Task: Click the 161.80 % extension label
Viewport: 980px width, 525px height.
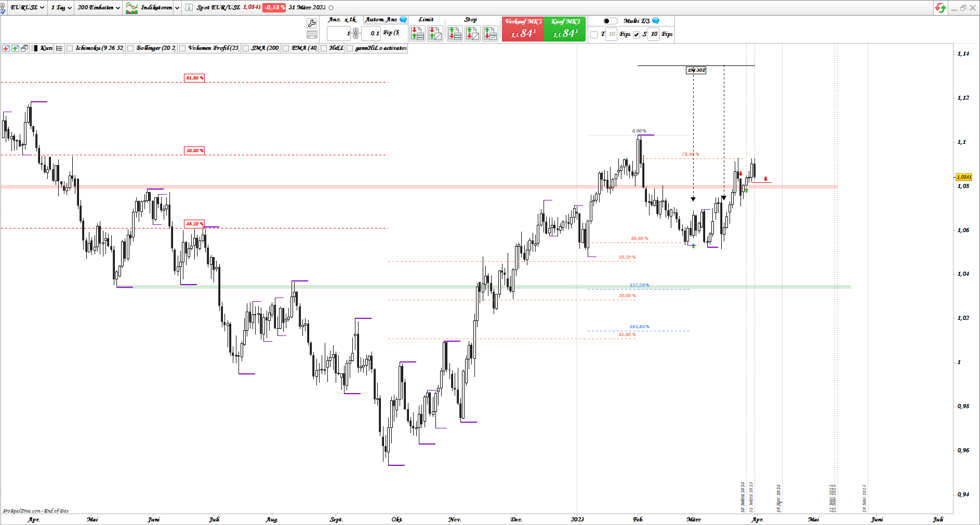Action: [639, 327]
